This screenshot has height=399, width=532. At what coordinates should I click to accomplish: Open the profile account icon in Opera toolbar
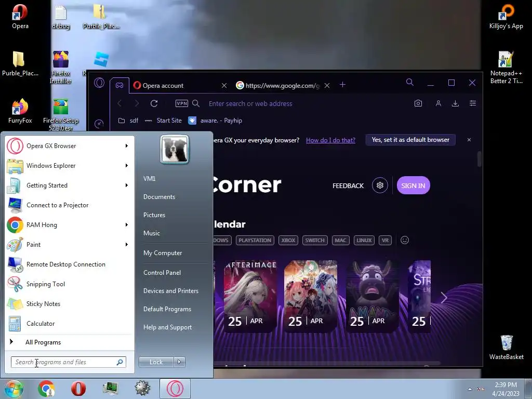pyautogui.click(x=438, y=103)
